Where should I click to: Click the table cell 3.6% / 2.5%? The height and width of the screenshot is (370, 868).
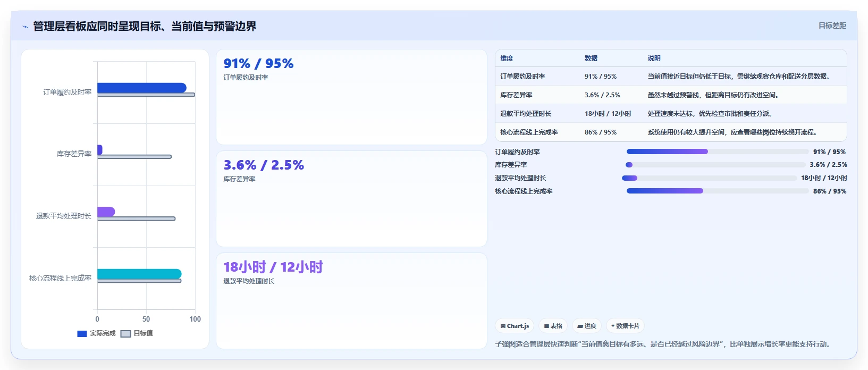602,95
